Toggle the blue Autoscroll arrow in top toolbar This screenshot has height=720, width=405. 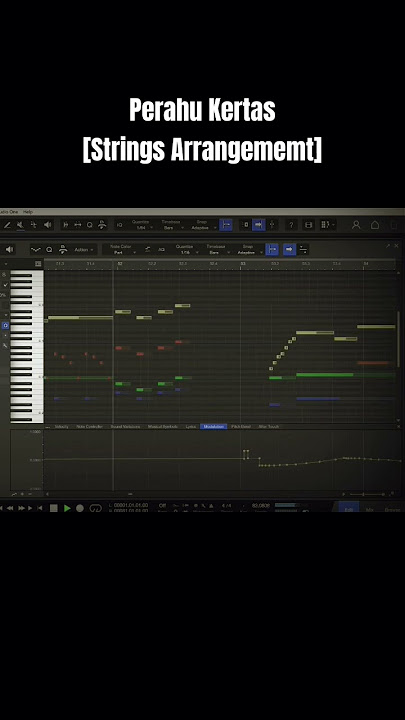click(259, 225)
